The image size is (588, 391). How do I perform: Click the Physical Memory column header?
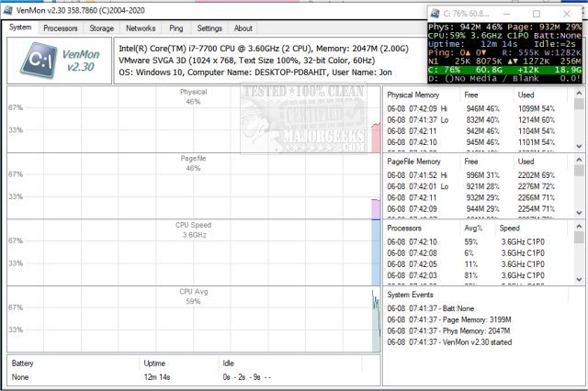point(413,95)
